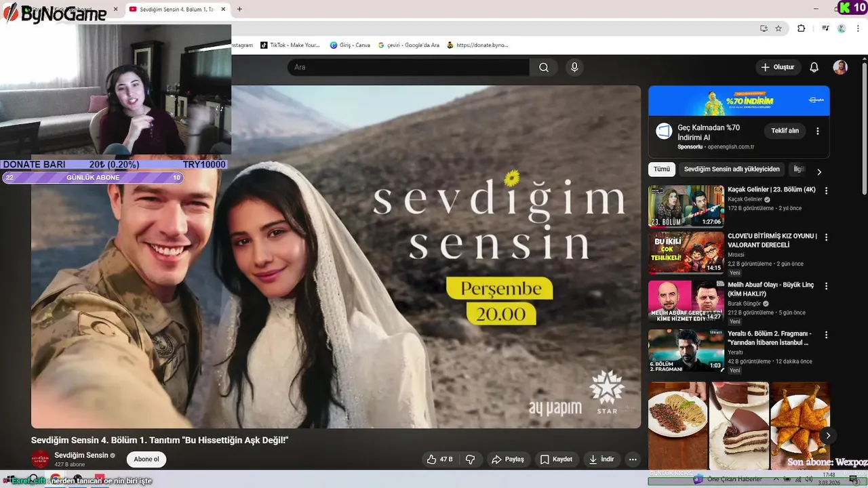
Task: Open the Sevdiğim Sensin channel avatar
Action: pyautogui.click(x=41, y=459)
